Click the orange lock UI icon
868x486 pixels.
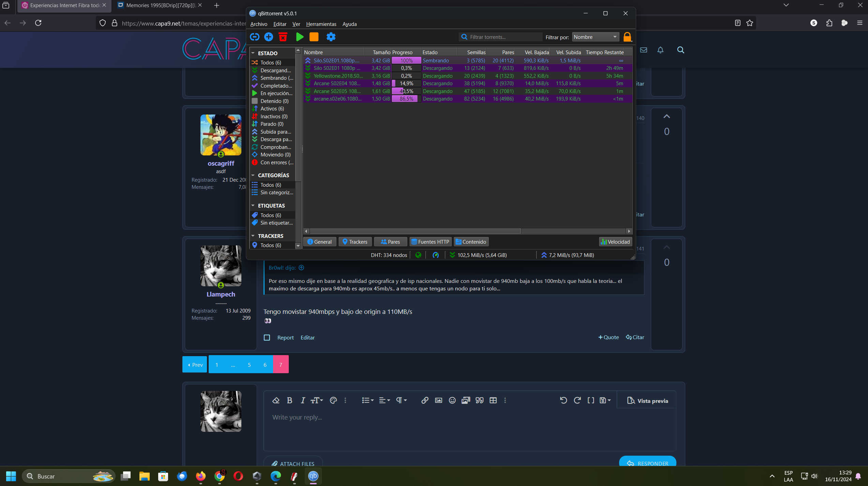click(x=627, y=37)
